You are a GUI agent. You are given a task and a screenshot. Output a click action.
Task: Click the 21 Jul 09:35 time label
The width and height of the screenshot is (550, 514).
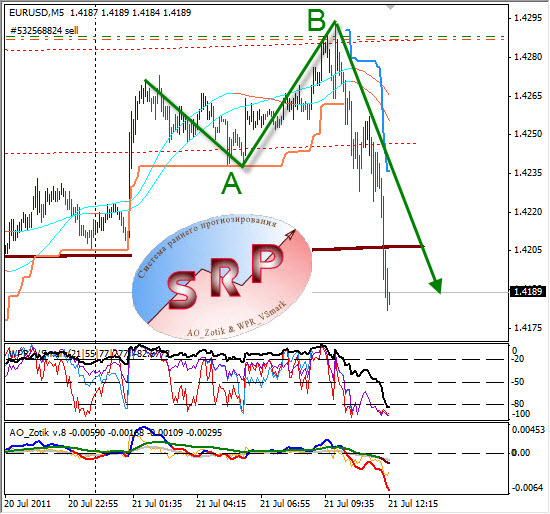(349, 504)
